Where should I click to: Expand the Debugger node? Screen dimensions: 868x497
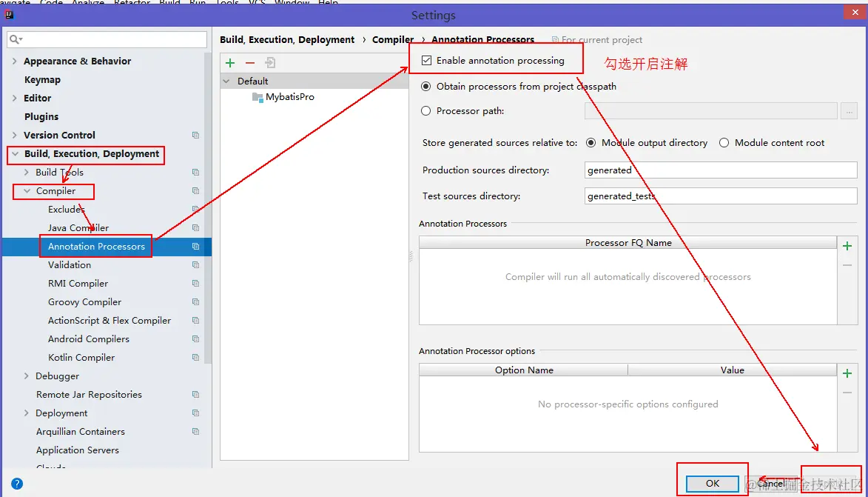point(26,376)
